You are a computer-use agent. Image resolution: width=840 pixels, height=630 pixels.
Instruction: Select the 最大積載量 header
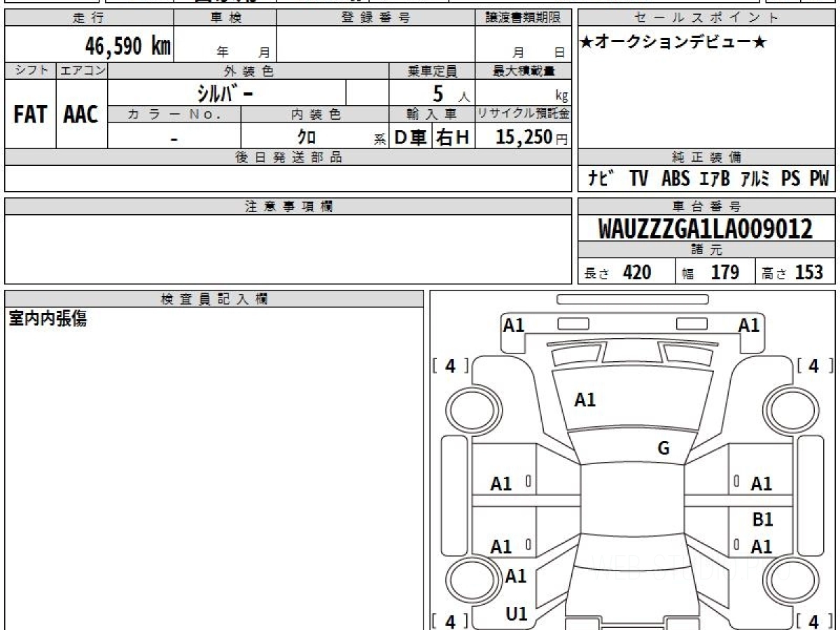[524, 71]
